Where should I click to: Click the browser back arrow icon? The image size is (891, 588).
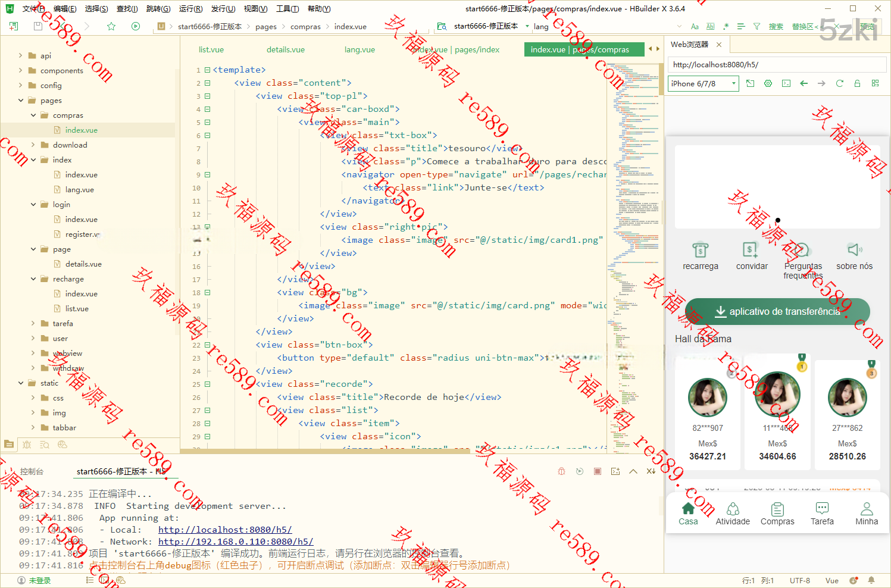804,83
